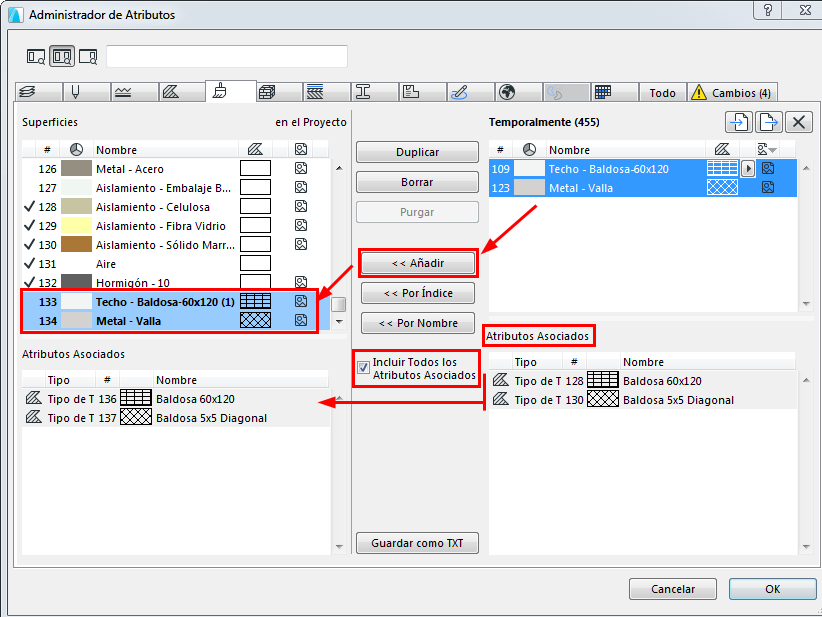The width and height of the screenshot is (822, 617).
Task: Open the temporary list column options dropdown
Action: [767, 150]
